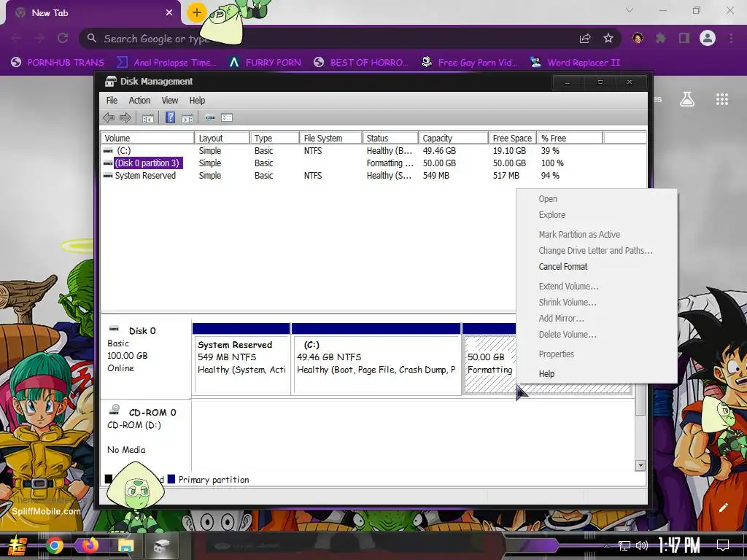Open the Action menu in Disk Management

tap(139, 101)
